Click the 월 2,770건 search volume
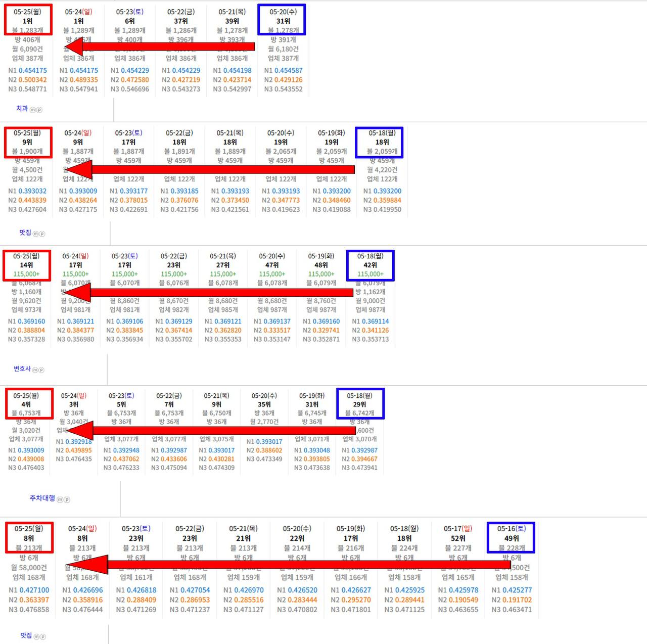647x644 pixels. (x=264, y=422)
